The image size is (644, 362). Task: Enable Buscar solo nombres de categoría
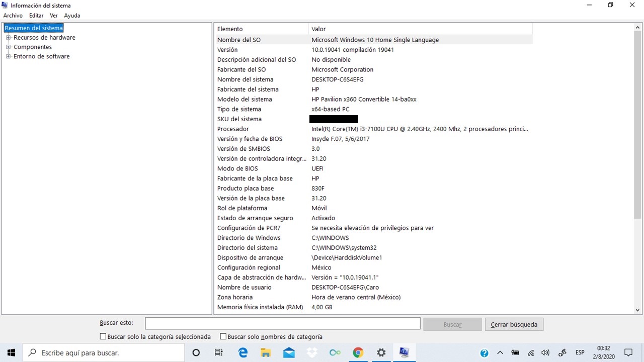223,337
